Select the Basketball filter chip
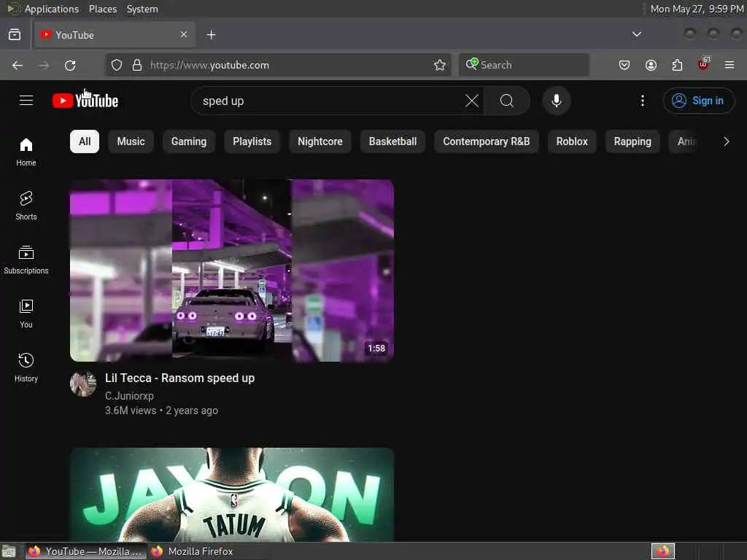Viewport: 747px width, 560px height. click(x=393, y=141)
